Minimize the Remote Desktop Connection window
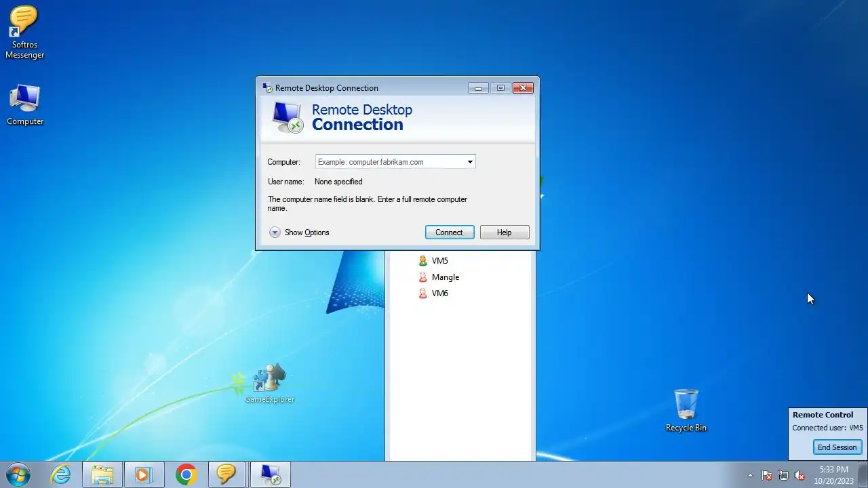Screen dimensions: 868x488 pos(478,88)
